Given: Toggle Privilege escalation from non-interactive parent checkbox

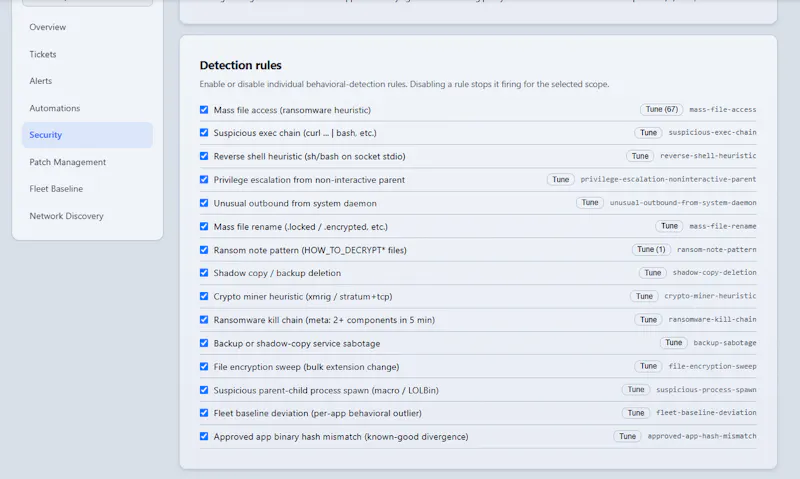Looking at the screenshot, I should coord(204,180).
